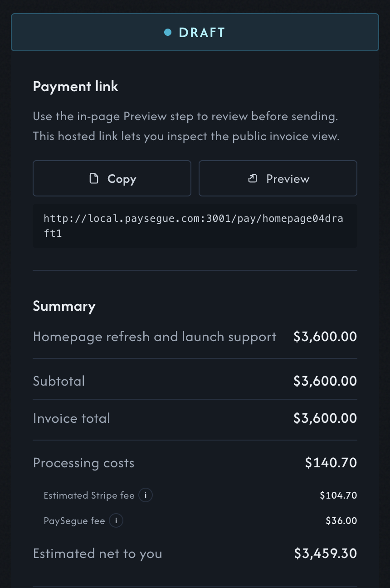Click the Estimated net to you amount

point(325,554)
